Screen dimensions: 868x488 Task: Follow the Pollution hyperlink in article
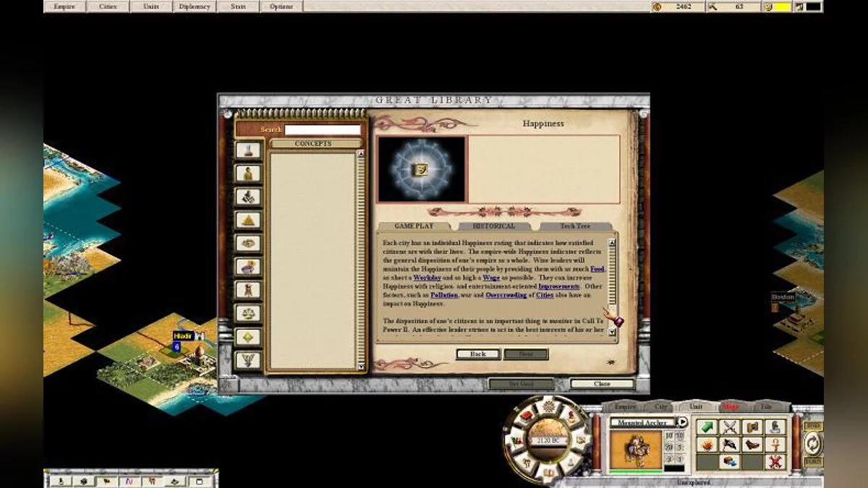(444, 295)
